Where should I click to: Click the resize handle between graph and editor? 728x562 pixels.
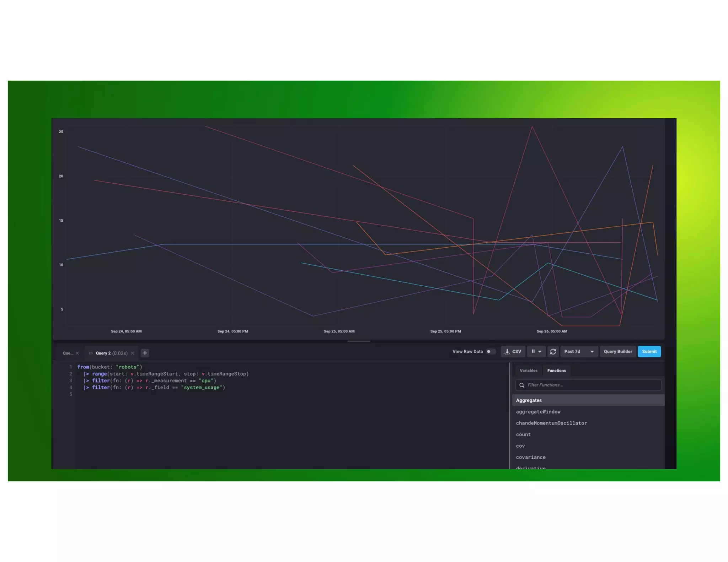[358, 341]
